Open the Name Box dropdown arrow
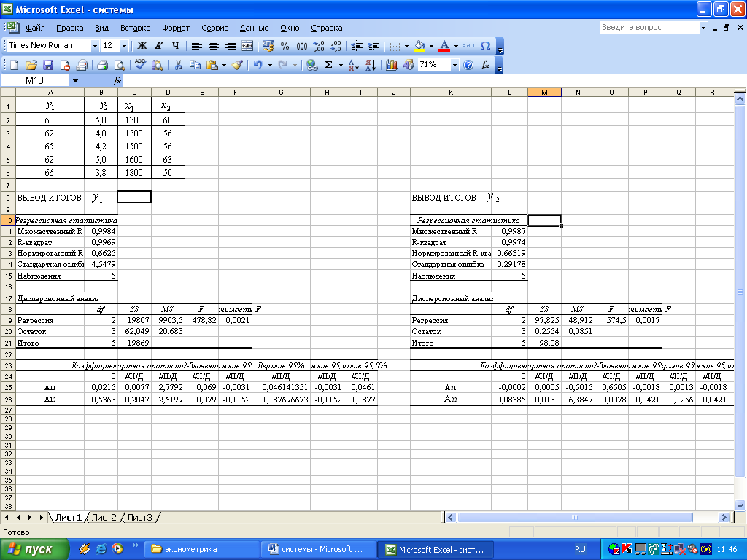The image size is (747, 560). tap(75, 80)
